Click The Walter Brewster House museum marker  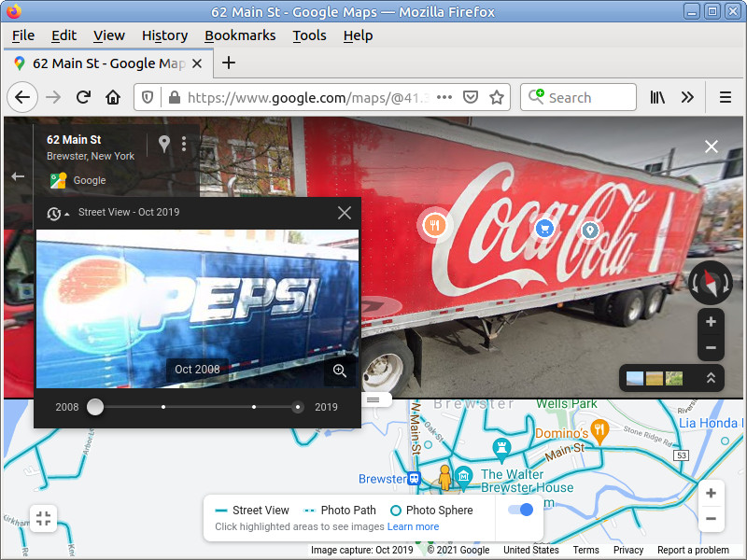tap(463, 476)
